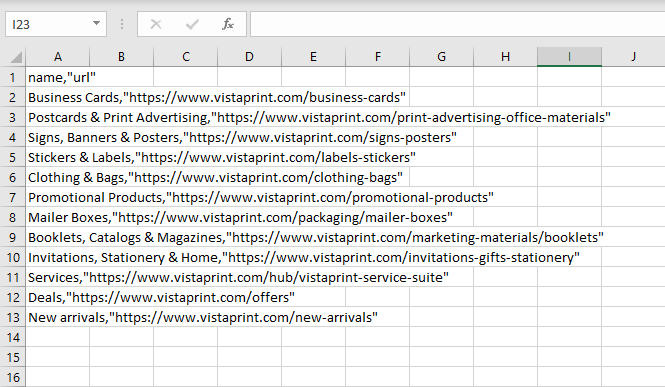The image size is (665, 387).
Task: Select row 9 header
Action: (x=13, y=237)
